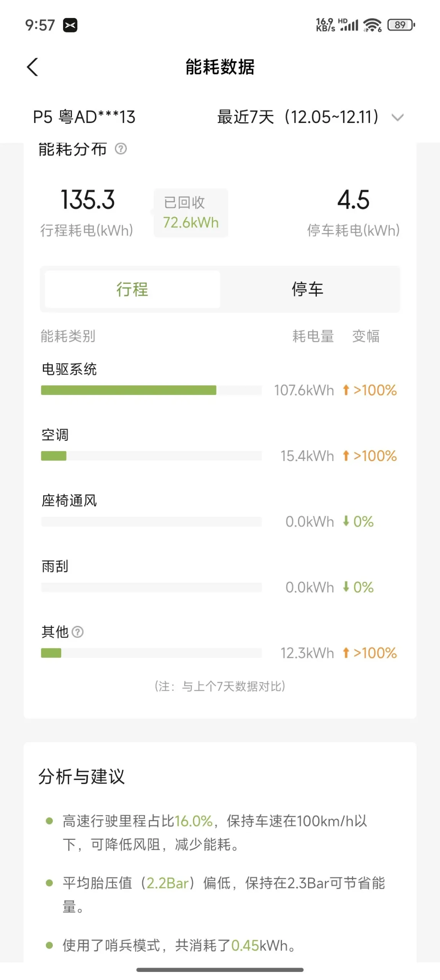Tap the 已回收 72.6kWh badge
Screen dimensions: 440x980
(191, 213)
